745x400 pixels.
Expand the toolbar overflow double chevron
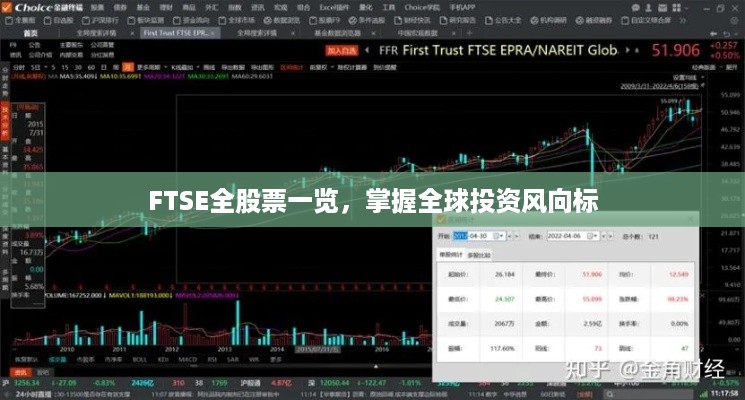[683, 20]
